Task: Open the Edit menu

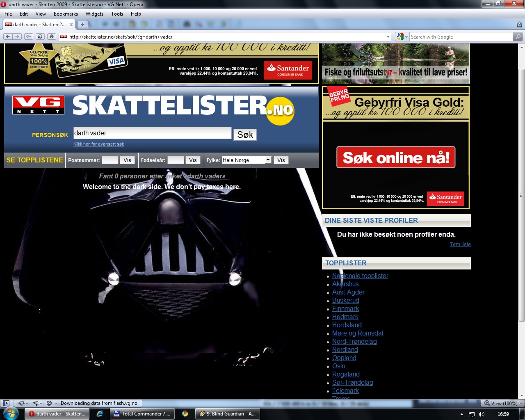Action: pyautogui.click(x=24, y=14)
